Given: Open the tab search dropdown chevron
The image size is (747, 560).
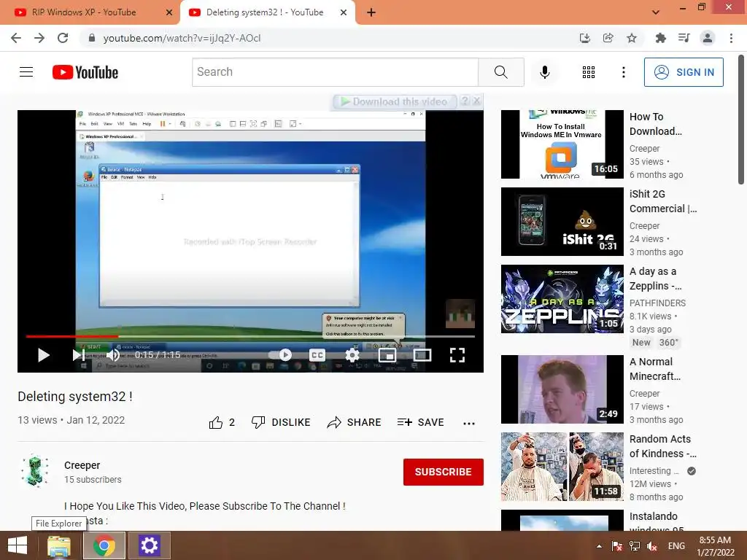Looking at the screenshot, I should tap(656, 12).
